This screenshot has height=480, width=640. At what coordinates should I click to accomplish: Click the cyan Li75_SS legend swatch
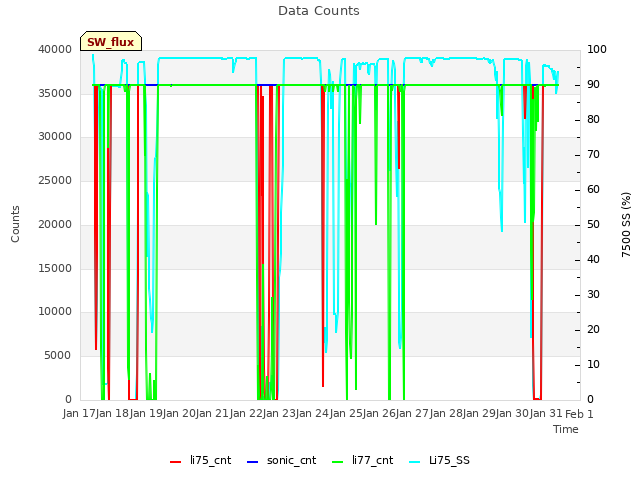point(414,462)
